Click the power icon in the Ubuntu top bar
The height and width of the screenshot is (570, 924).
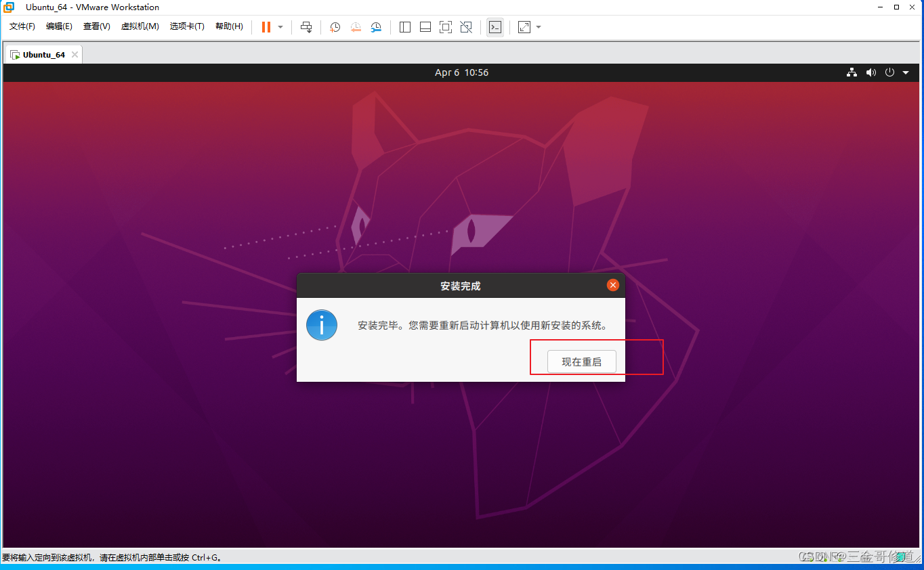(x=890, y=72)
